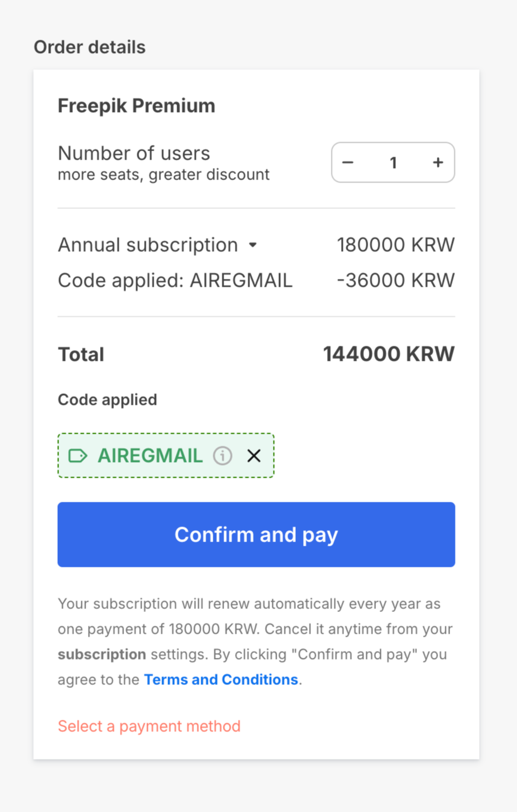Decrease user count with minus button
This screenshot has height=812, width=517.
click(x=348, y=163)
